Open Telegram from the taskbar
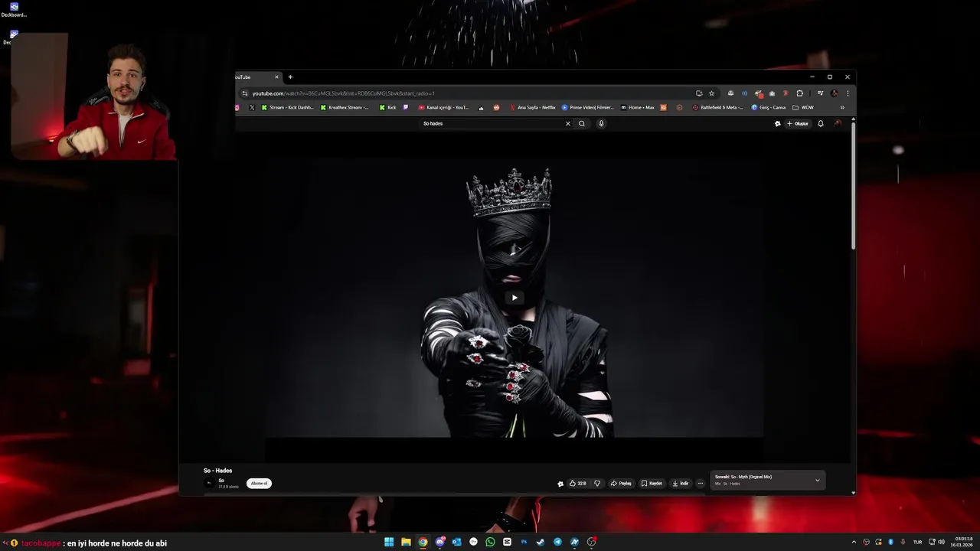Viewport: 980px width, 551px height. [557, 542]
